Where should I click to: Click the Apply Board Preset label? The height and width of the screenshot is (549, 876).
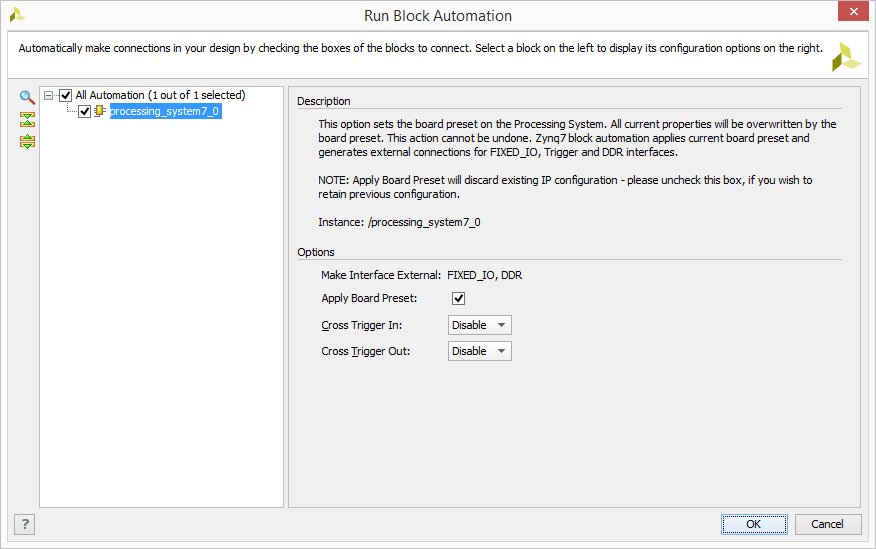coord(369,299)
